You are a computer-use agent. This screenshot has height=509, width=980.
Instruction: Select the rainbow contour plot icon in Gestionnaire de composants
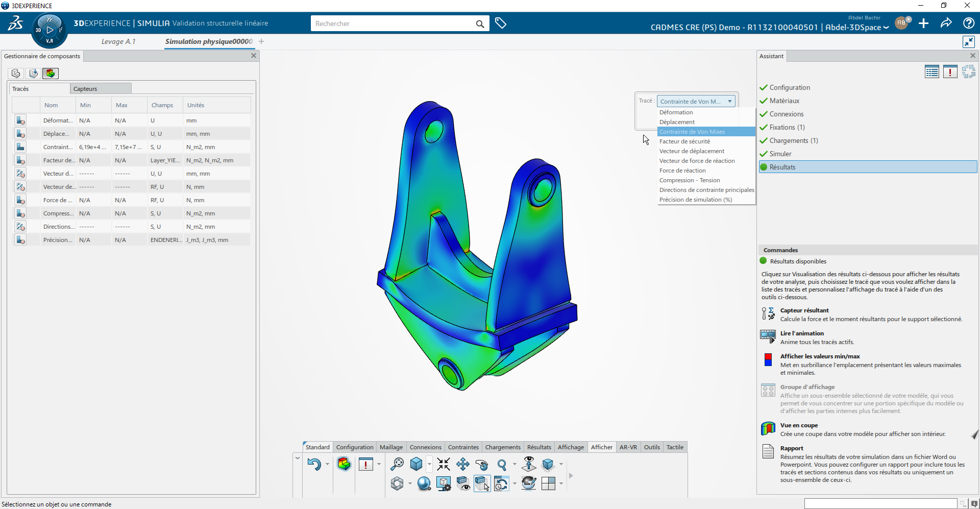click(x=50, y=73)
